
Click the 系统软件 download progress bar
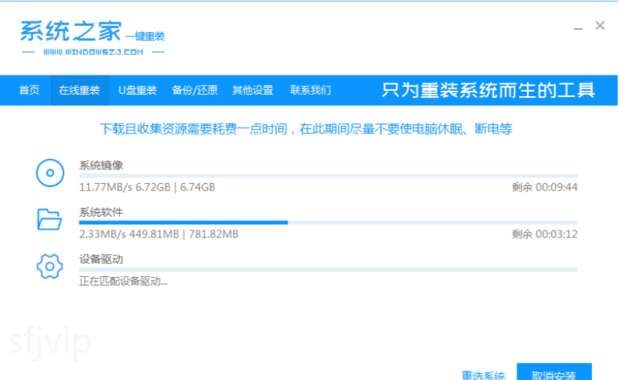(x=328, y=223)
